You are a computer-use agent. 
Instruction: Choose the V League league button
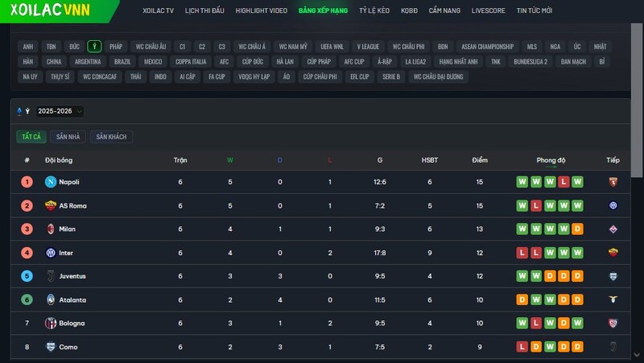(368, 47)
